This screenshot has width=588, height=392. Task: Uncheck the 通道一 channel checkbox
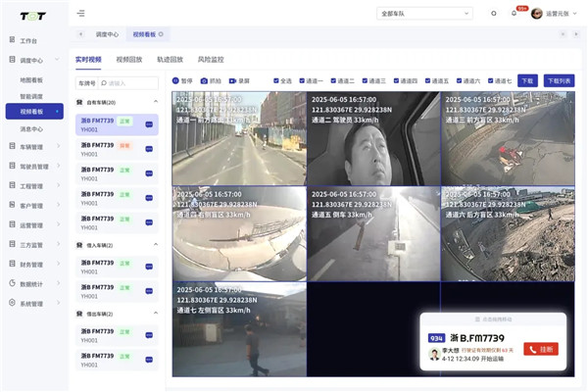pos(304,81)
